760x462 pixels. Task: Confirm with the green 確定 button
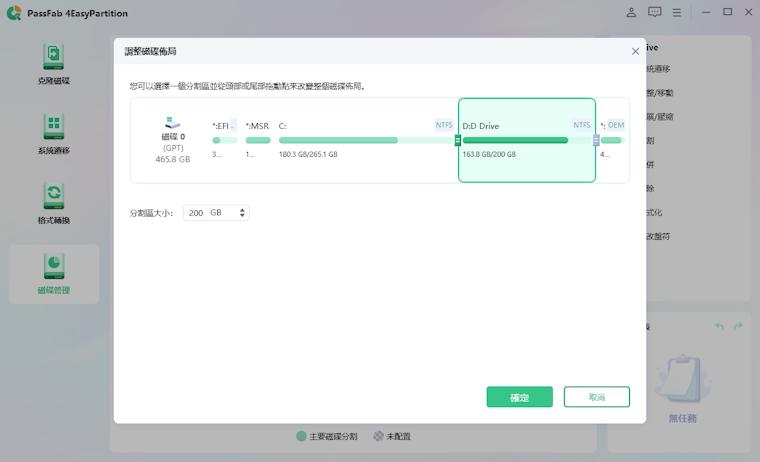pyautogui.click(x=520, y=397)
